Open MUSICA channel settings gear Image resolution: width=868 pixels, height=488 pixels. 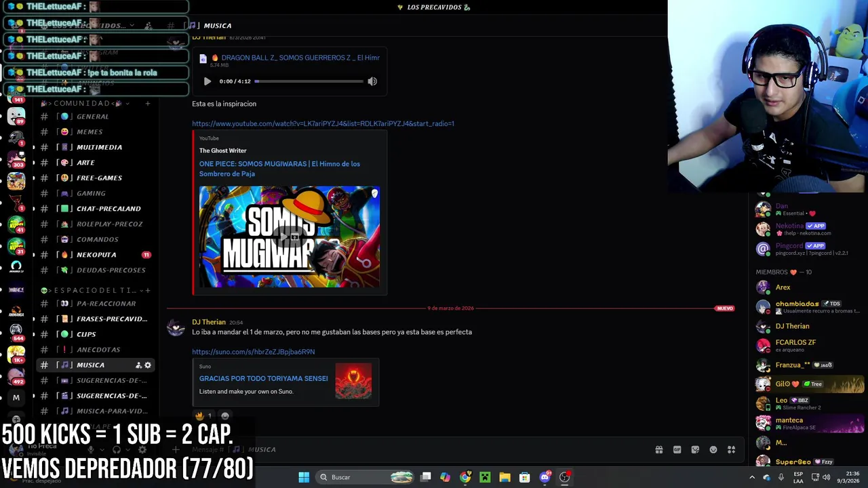(148, 365)
